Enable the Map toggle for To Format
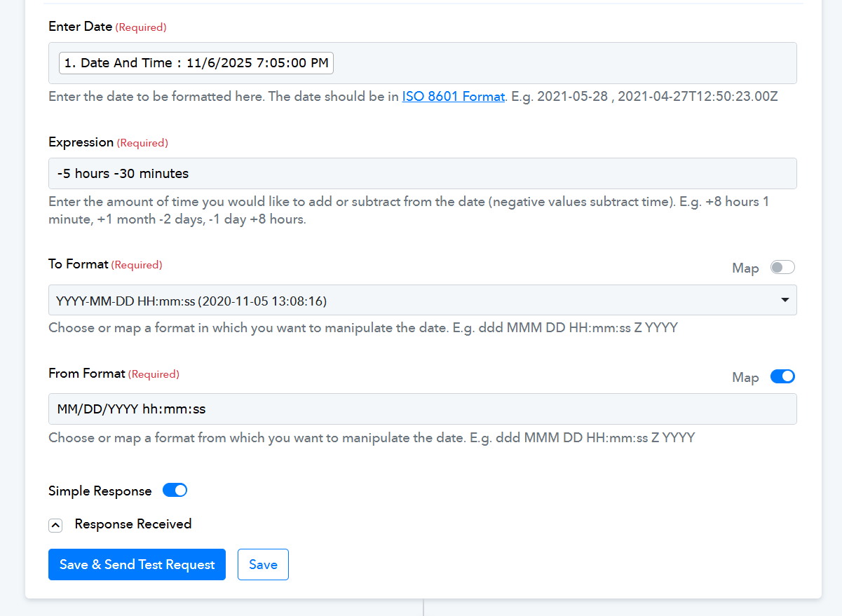This screenshot has width=842, height=616. (x=782, y=268)
